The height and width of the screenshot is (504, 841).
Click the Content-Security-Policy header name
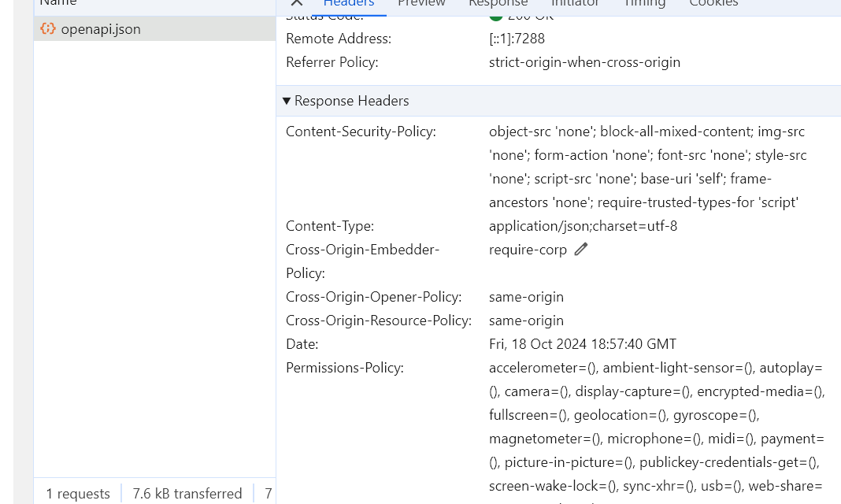(361, 132)
